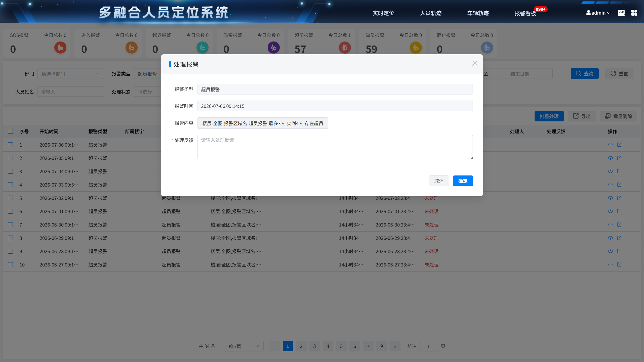The width and height of the screenshot is (644, 362).
Task: Click the 导出 export button
Action: [582, 116]
